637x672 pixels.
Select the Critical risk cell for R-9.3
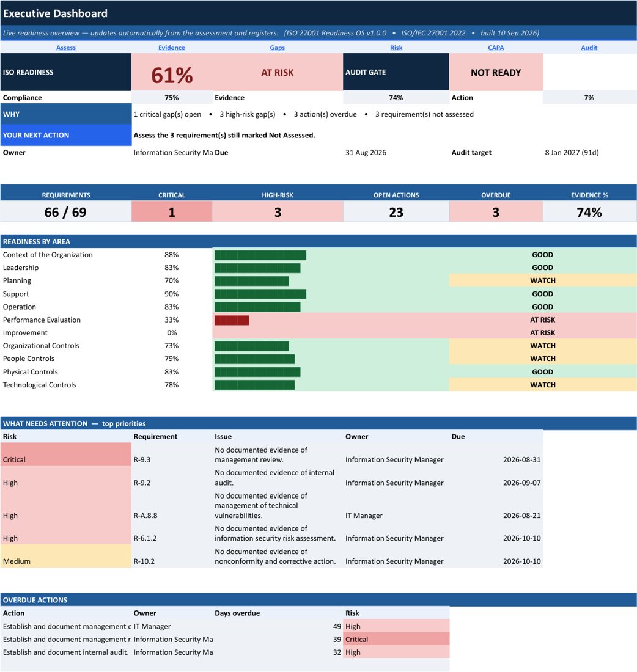tap(65, 455)
